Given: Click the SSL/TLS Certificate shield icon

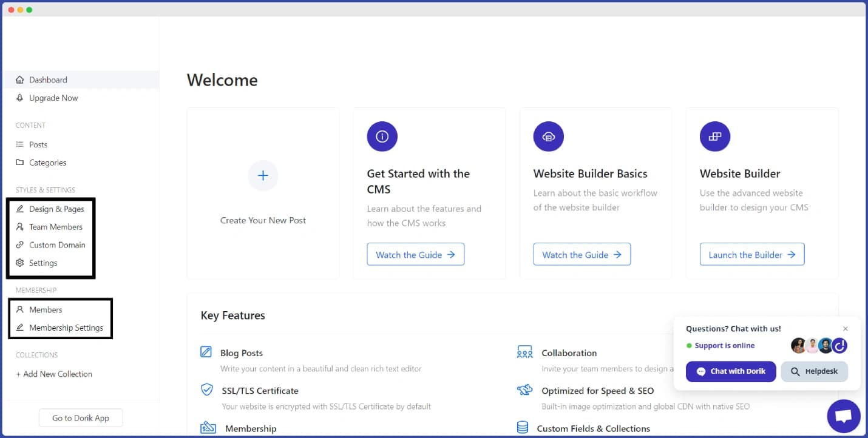Looking at the screenshot, I should pos(207,389).
